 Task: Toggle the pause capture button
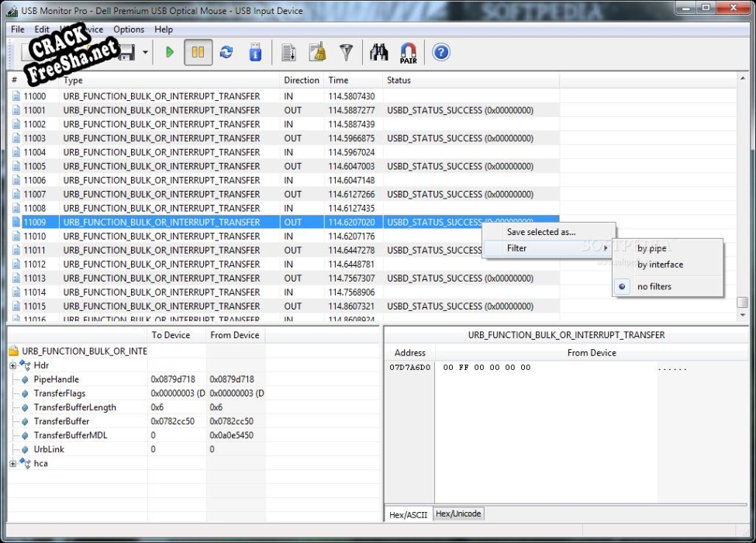click(x=198, y=53)
